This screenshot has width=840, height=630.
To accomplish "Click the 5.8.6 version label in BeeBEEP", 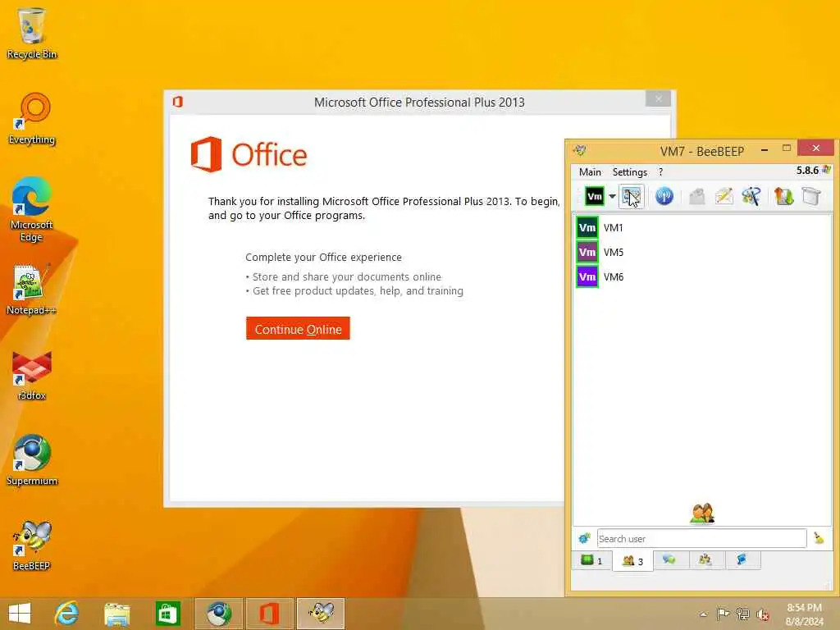I will click(x=807, y=171).
